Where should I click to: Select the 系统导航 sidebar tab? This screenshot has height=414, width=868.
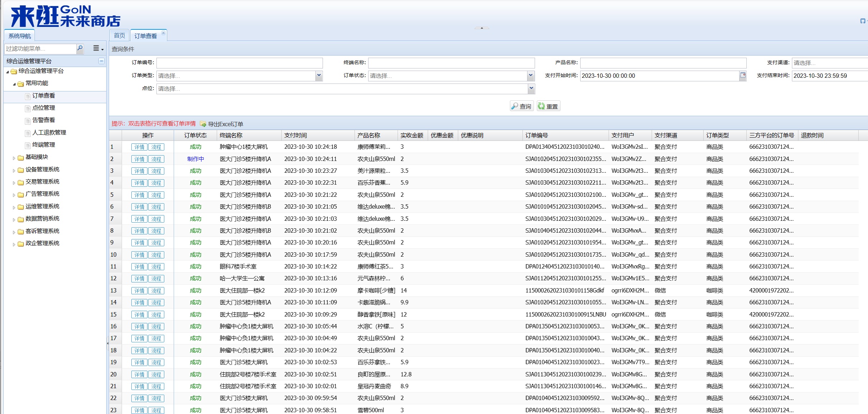(x=20, y=36)
